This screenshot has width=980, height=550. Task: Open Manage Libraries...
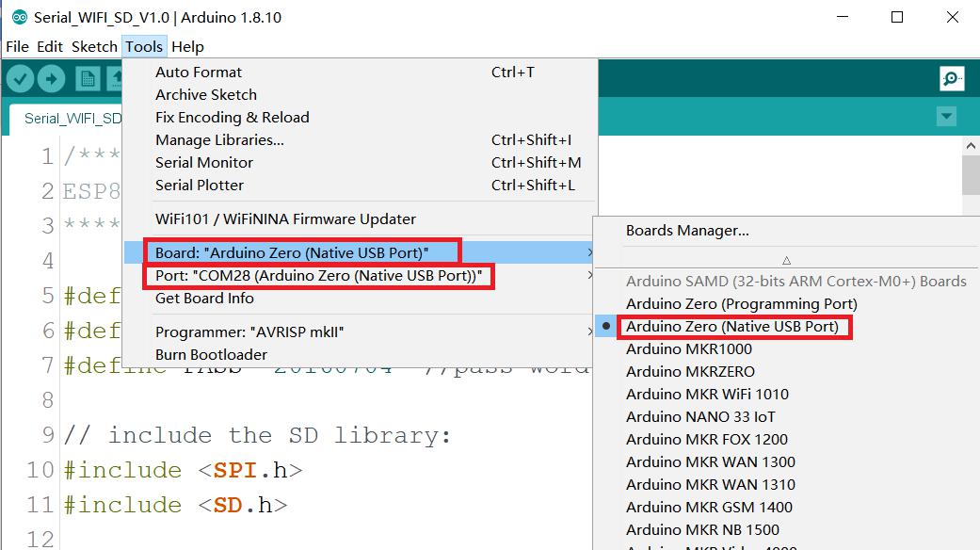(x=360, y=140)
